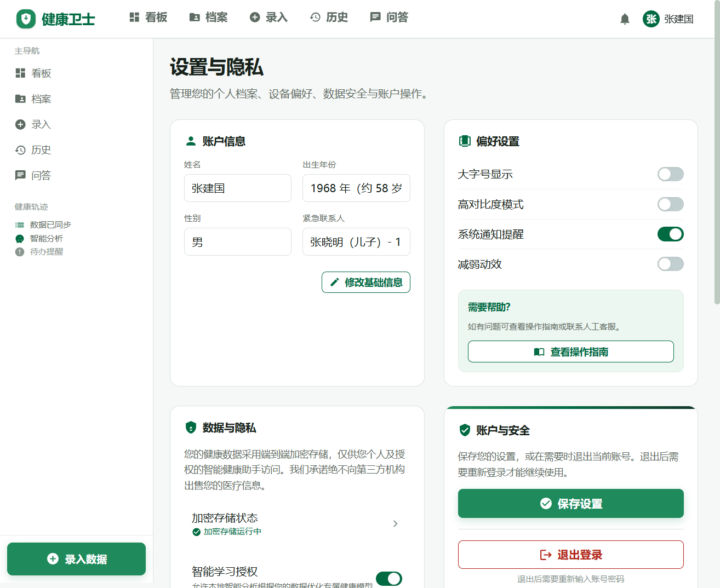Disable 系统通知提醒 switch
The height and width of the screenshot is (588, 720).
point(671,234)
